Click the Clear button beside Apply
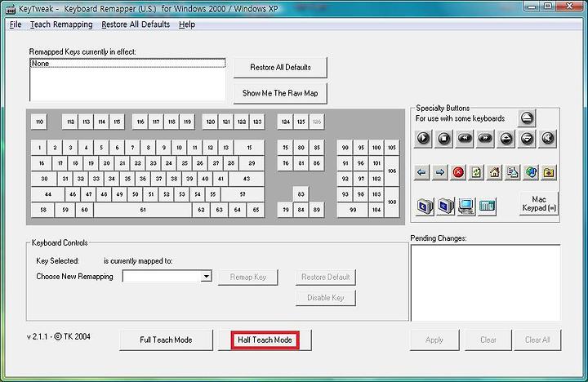Image resolution: width=588 pixels, height=382 pixels. [x=488, y=340]
